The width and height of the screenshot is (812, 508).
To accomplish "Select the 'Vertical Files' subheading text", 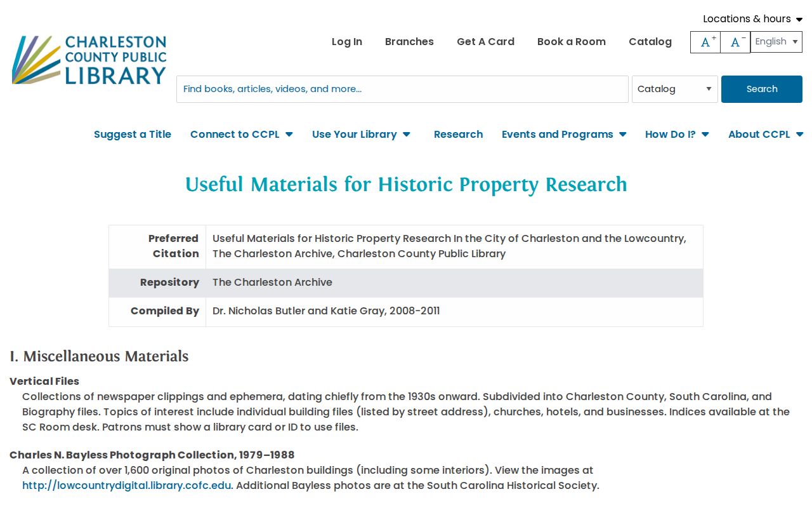I will pyautogui.click(x=44, y=381).
